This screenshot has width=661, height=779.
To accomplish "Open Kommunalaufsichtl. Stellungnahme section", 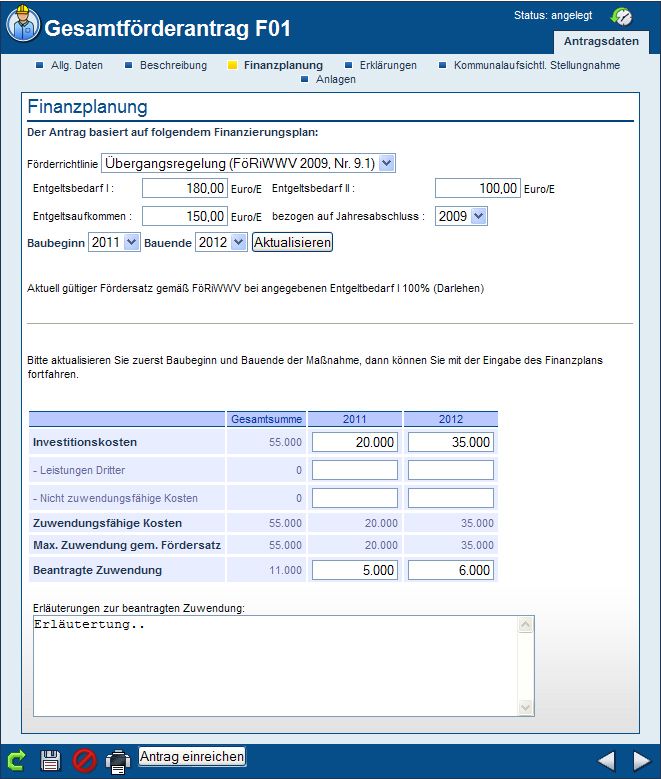I will click(x=537, y=65).
